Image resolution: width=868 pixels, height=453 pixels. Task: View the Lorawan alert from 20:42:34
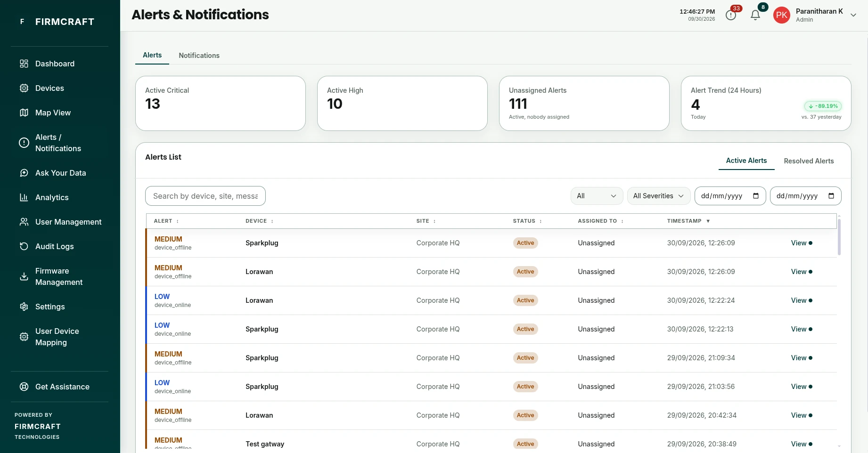802,415
